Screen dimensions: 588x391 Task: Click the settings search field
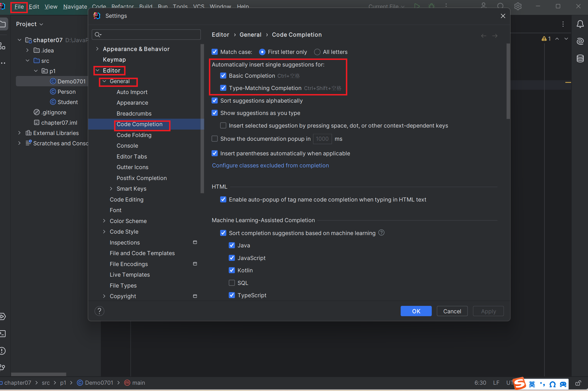pos(146,34)
